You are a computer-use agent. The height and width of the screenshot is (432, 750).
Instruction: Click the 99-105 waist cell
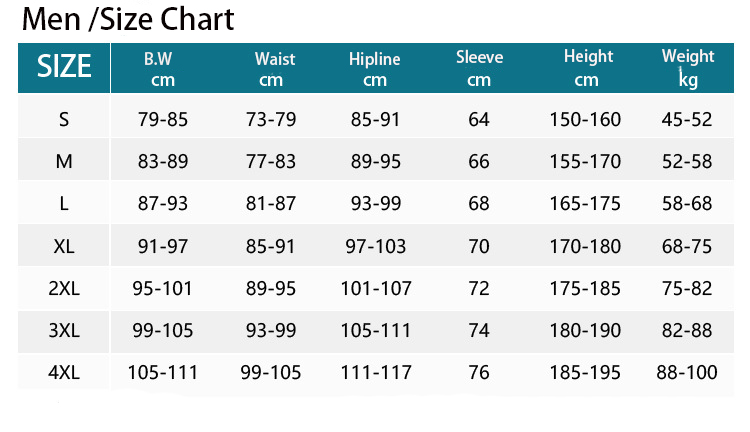coord(271,372)
